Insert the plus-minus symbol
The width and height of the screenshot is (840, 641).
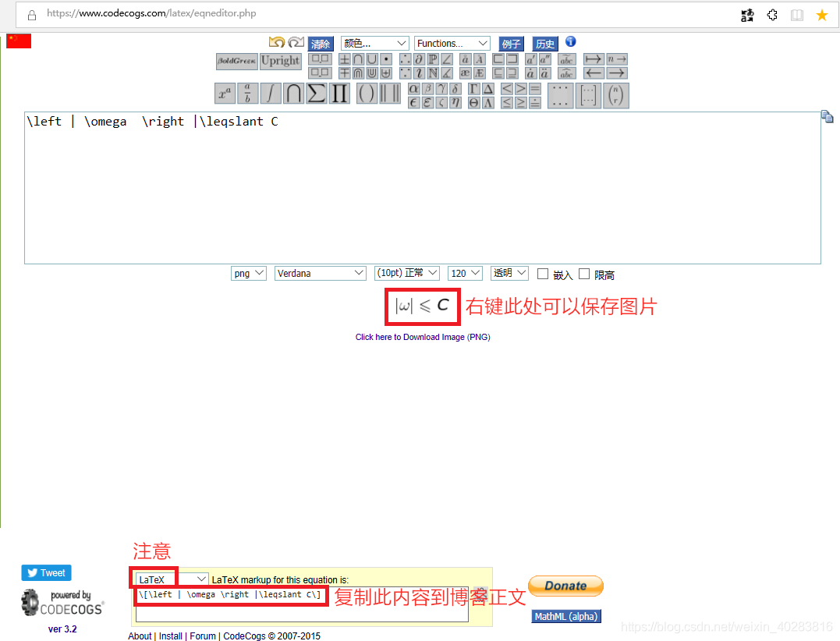pyautogui.click(x=345, y=59)
